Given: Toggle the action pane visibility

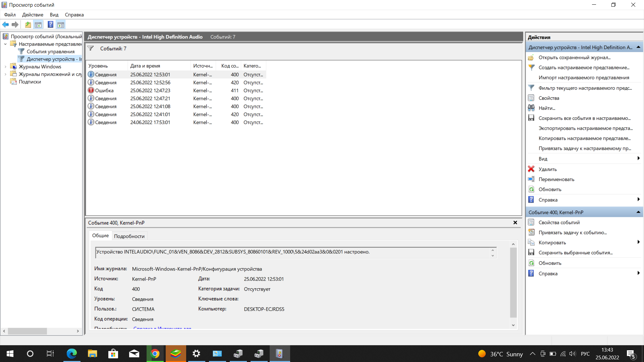Looking at the screenshot, I should pyautogui.click(x=61, y=24).
